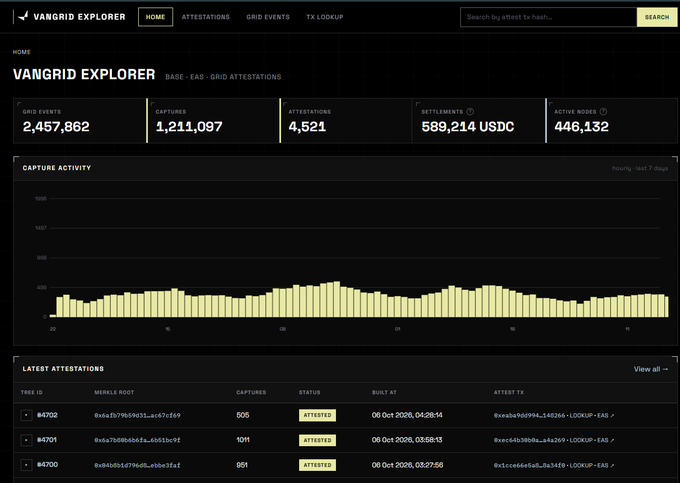The image size is (680, 483).
Task: Expand the row for tree #4701
Action: [26, 440]
